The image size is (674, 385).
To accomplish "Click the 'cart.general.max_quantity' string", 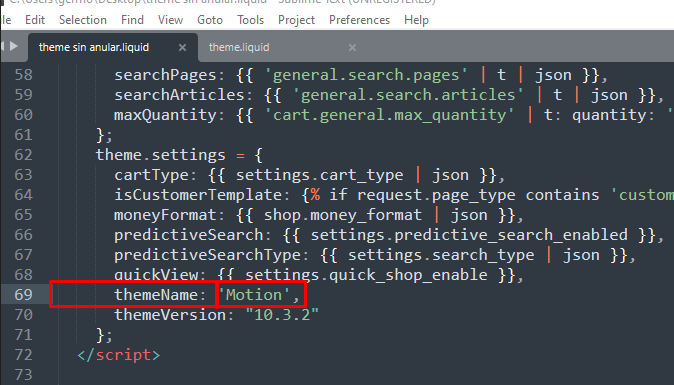I will (389, 115).
